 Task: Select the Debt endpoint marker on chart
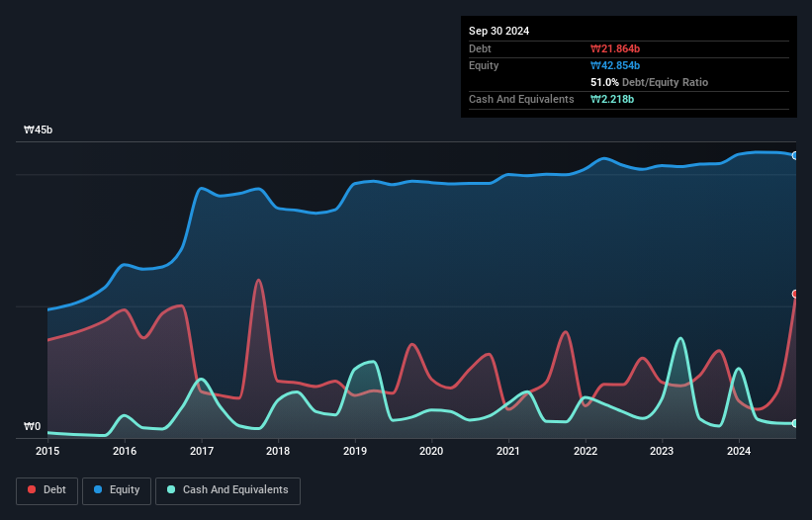click(795, 294)
